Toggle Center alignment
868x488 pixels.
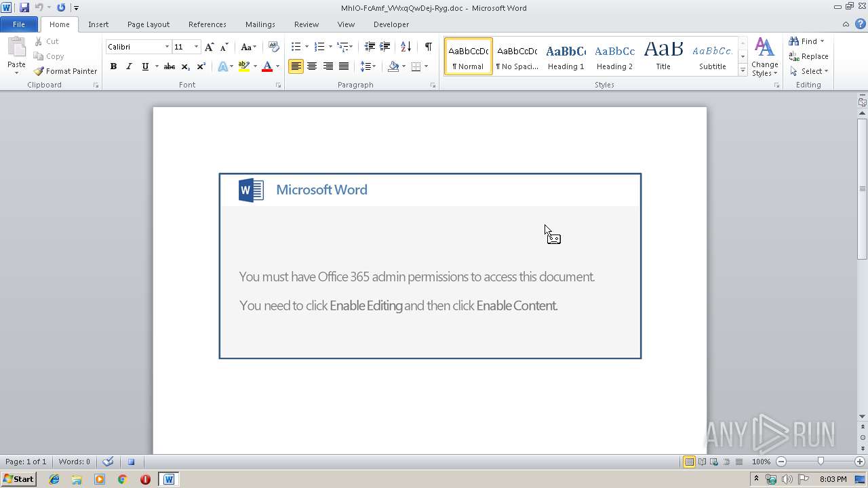click(312, 66)
